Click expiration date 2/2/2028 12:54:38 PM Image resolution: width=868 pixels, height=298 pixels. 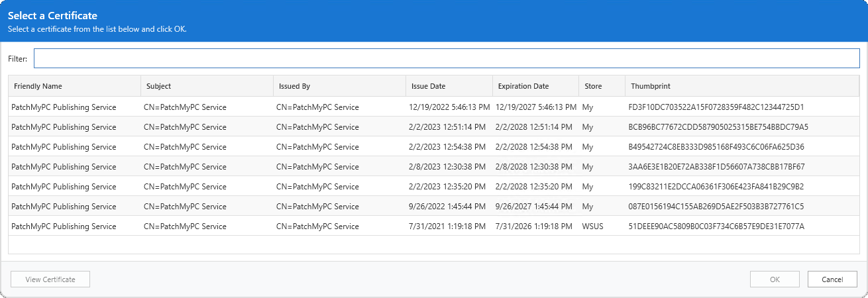[x=533, y=147]
